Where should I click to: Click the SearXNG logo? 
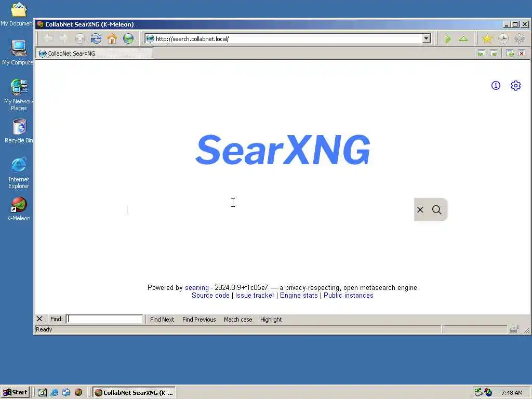tap(283, 150)
